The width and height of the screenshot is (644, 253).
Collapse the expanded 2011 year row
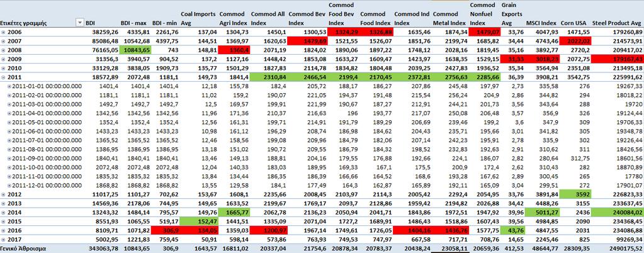pyautogui.click(x=3, y=77)
